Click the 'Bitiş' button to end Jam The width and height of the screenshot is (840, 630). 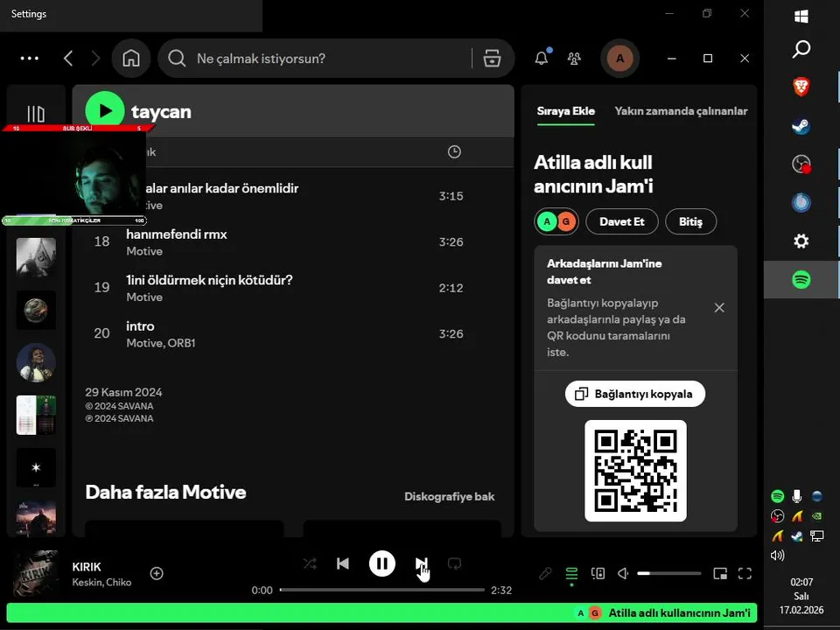click(690, 221)
